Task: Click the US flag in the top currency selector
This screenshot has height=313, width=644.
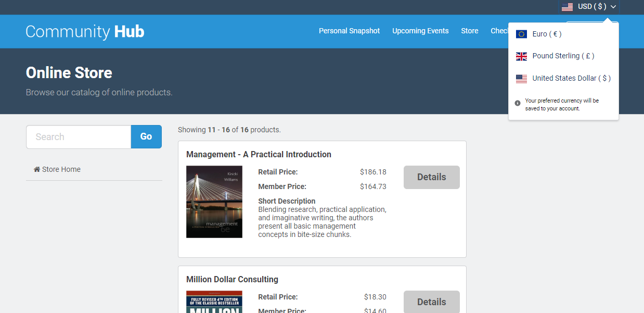Action: pos(567,7)
